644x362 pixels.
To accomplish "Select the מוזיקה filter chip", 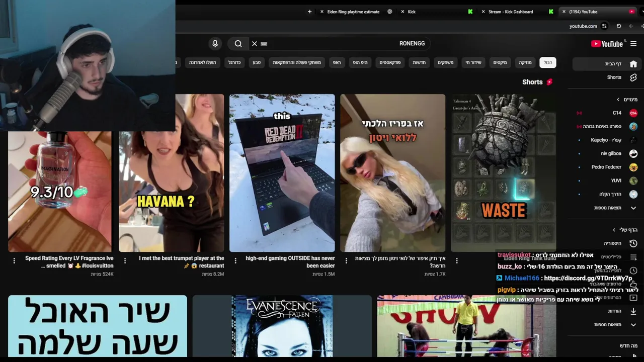I will coord(525,62).
